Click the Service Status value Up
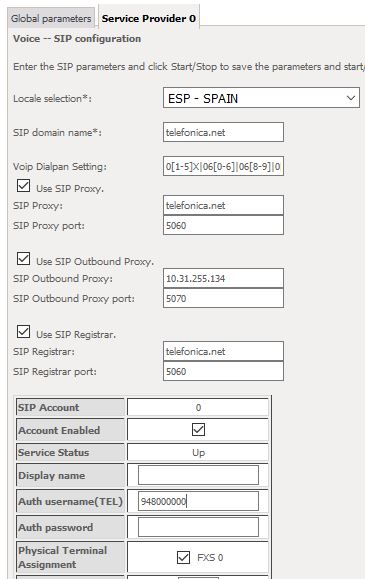 pyautogui.click(x=198, y=452)
